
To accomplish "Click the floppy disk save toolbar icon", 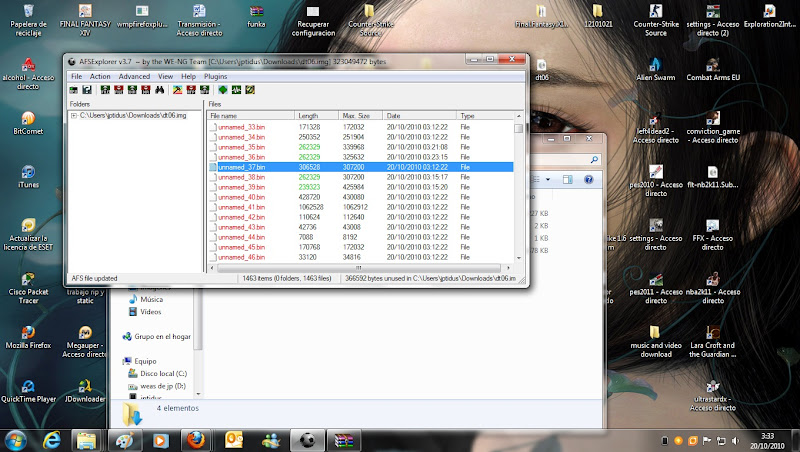I will click(x=88, y=90).
